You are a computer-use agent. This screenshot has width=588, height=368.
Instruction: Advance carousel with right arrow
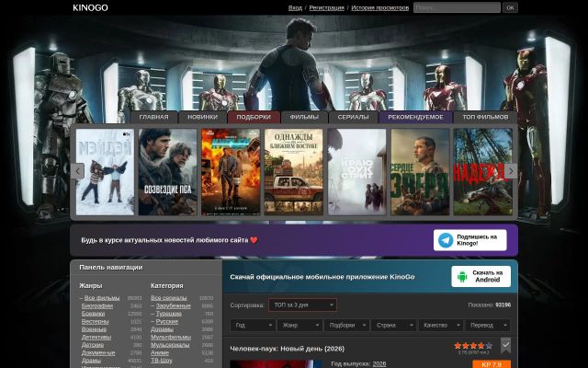511,171
